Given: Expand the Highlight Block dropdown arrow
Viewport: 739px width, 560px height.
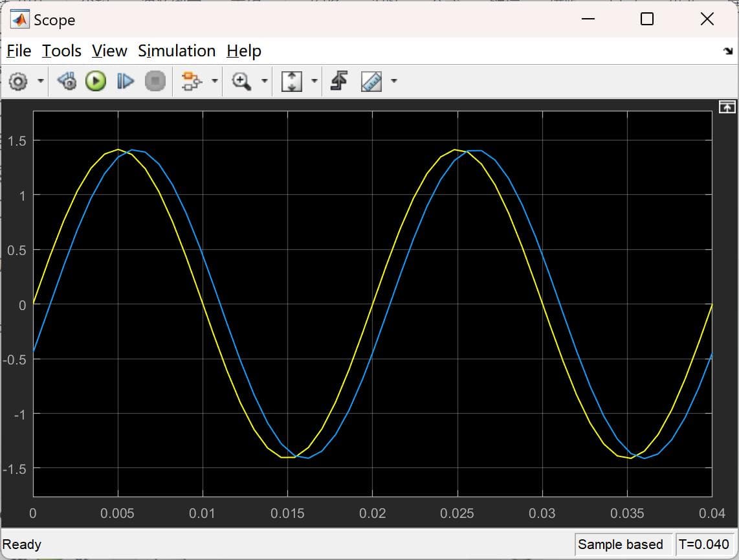Looking at the screenshot, I should [x=214, y=81].
